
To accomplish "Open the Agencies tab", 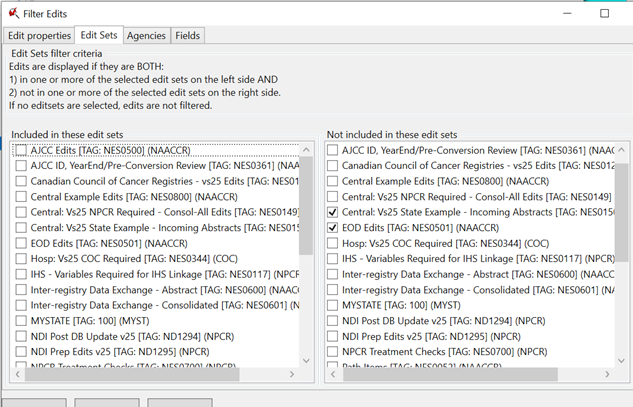I will pos(146,36).
